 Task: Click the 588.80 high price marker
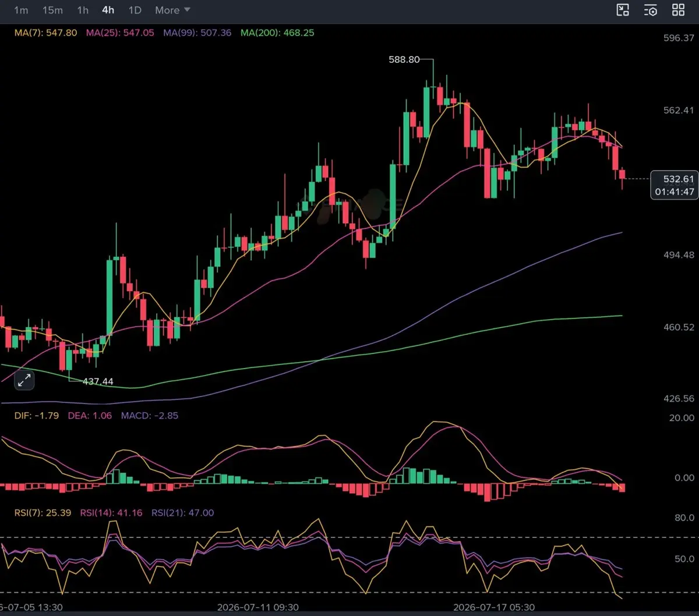coord(404,59)
